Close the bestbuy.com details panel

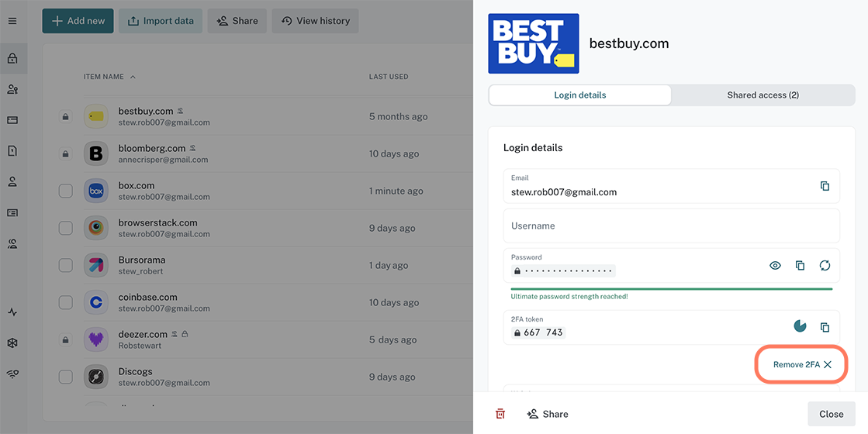(831, 414)
